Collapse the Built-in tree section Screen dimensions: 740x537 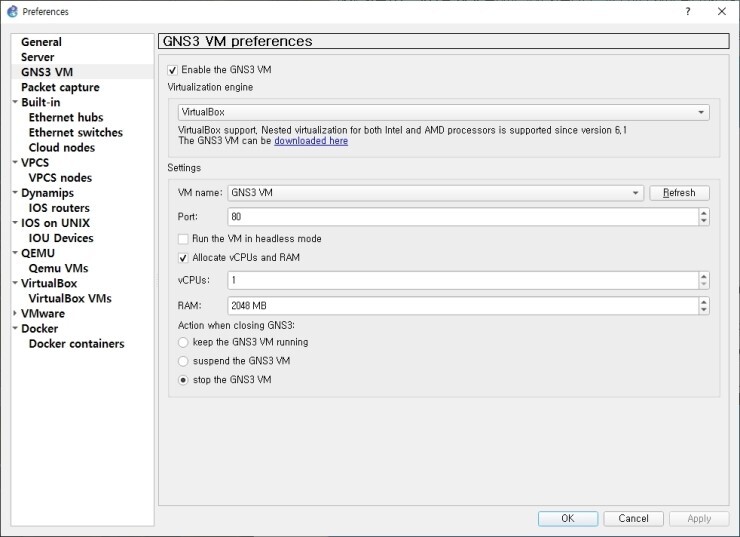(x=15, y=102)
